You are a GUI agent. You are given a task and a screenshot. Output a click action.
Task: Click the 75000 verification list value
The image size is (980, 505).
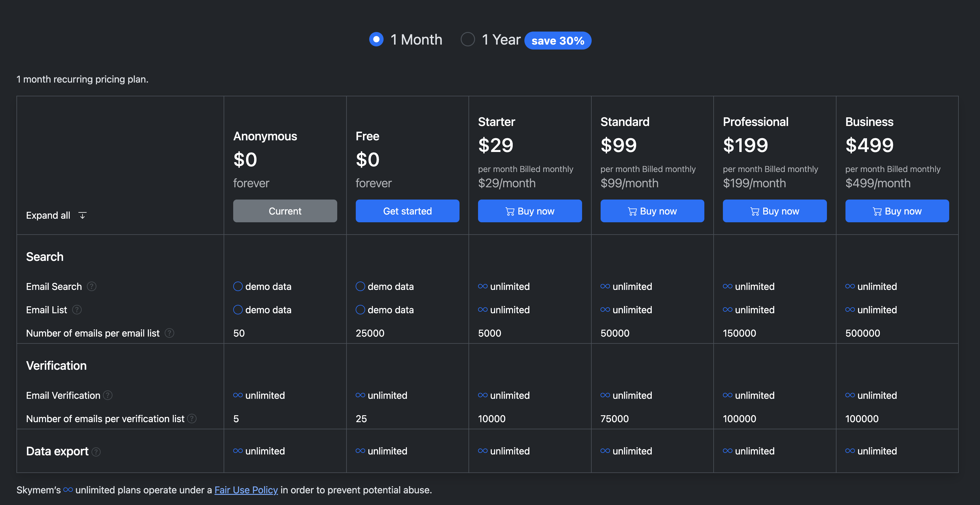click(614, 419)
